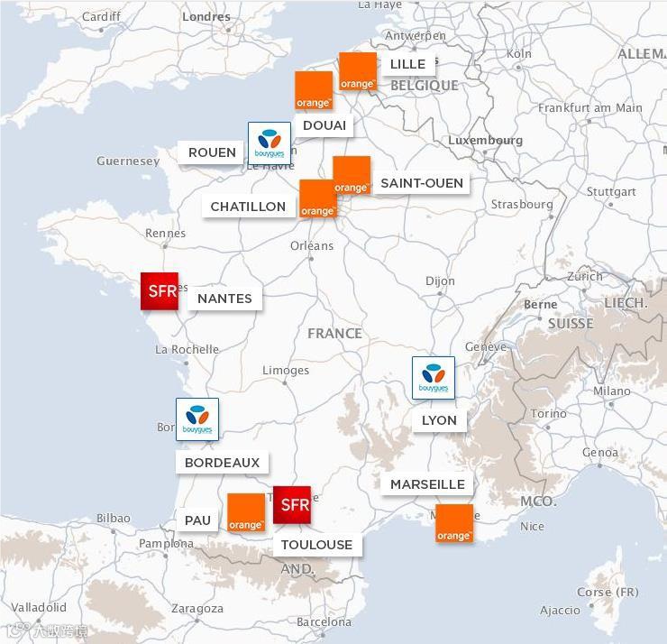667x644 pixels.
Task: Click Antwerpen on the map
Action: pos(416,36)
